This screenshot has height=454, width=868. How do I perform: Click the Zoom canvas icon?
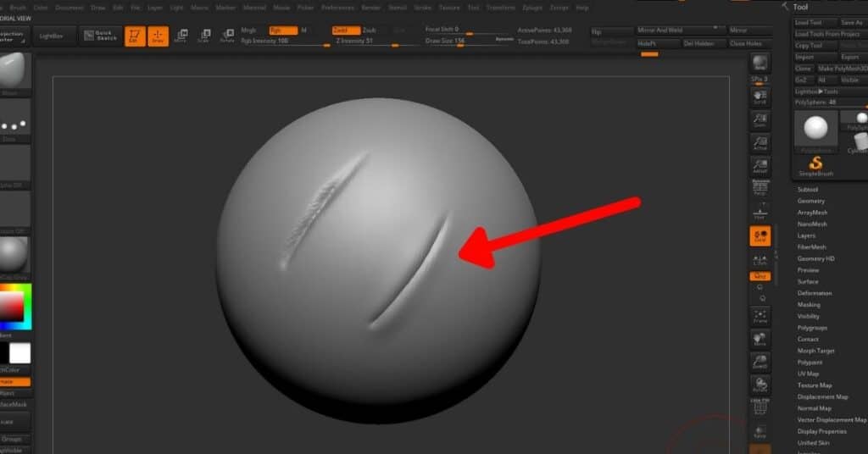pyautogui.click(x=760, y=120)
